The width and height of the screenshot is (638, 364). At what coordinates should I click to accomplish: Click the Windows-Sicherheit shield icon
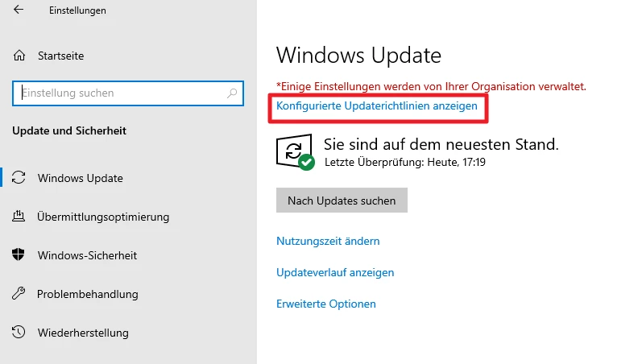coord(20,255)
